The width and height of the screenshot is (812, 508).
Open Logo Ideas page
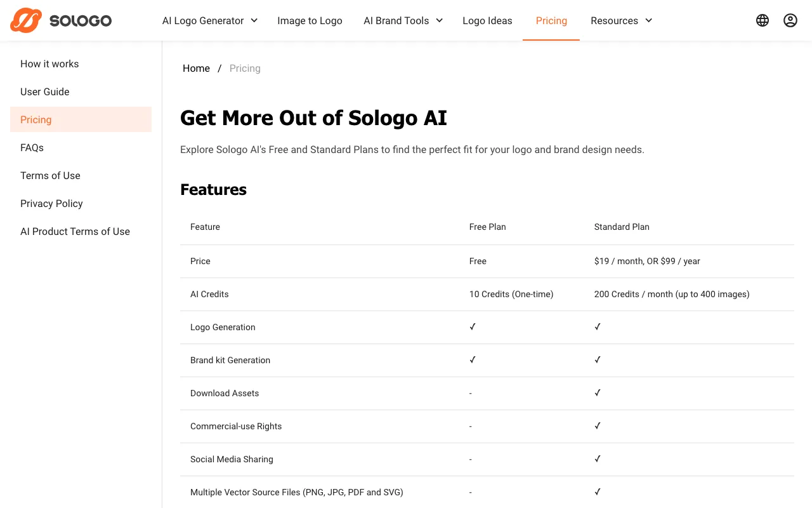tap(487, 20)
